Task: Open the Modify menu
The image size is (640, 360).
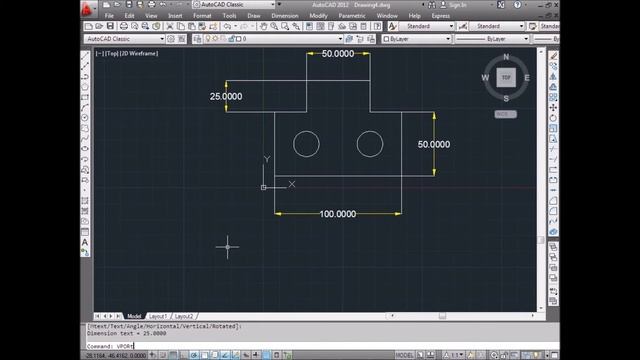Action: (318, 16)
